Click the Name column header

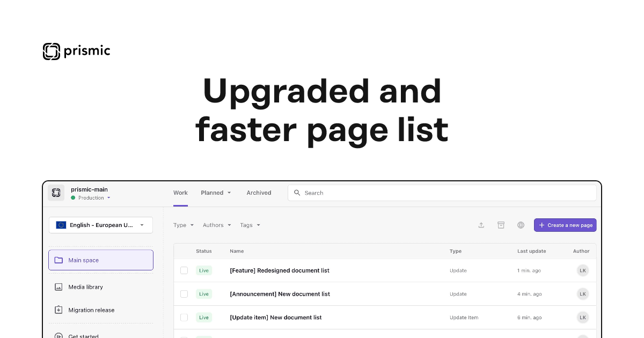point(237,251)
